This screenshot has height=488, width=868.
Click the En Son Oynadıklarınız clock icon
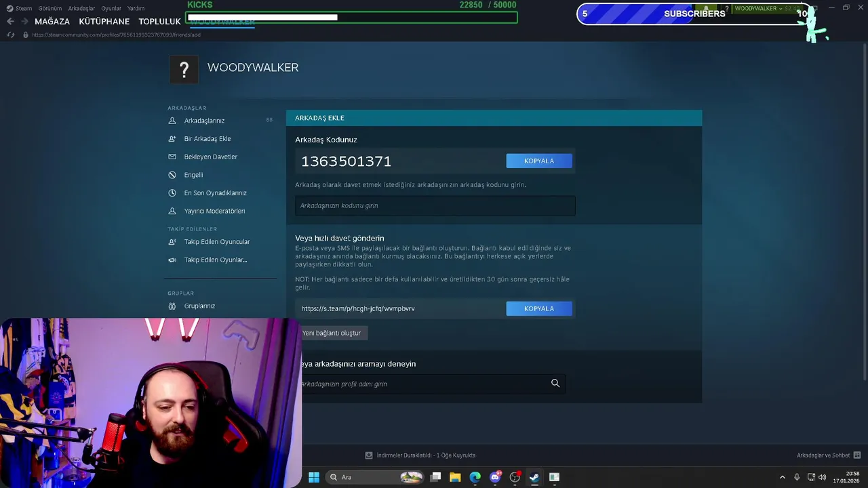pyautogui.click(x=172, y=192)
